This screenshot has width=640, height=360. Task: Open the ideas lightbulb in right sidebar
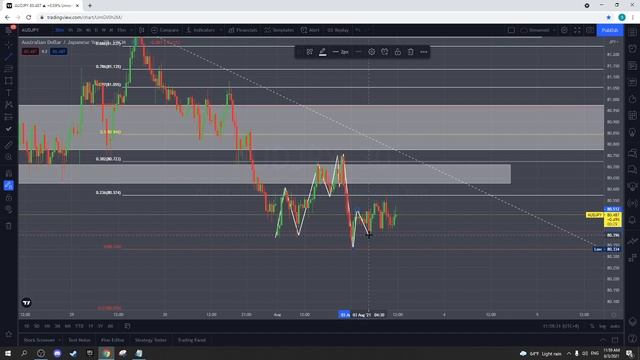pyautogui.click(x=633, y=132)
